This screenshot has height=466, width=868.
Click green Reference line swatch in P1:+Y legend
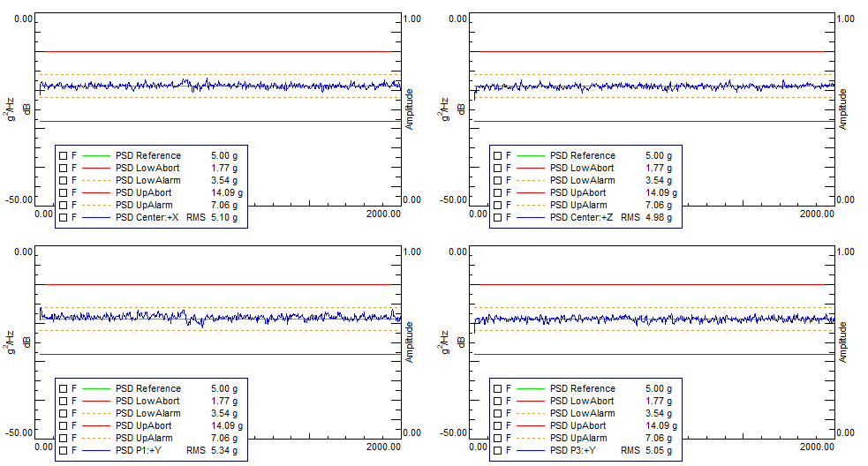96,388
